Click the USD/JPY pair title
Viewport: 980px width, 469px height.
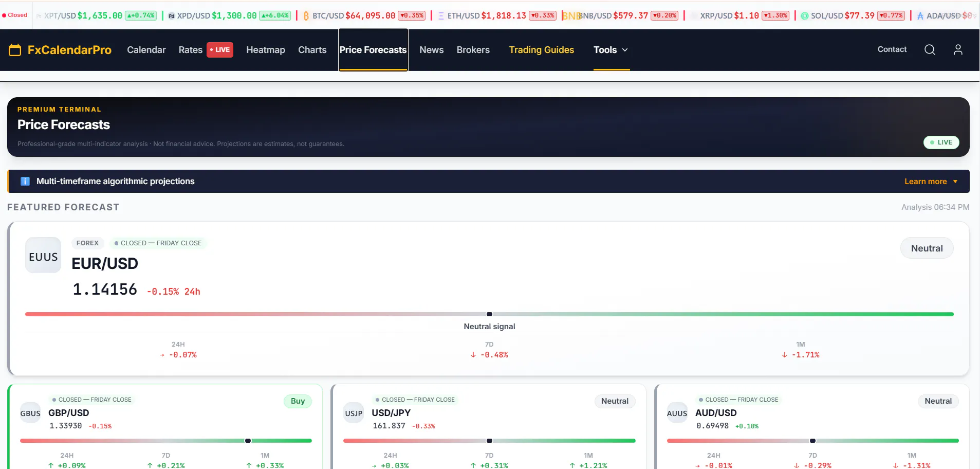(x=391, y=413)
